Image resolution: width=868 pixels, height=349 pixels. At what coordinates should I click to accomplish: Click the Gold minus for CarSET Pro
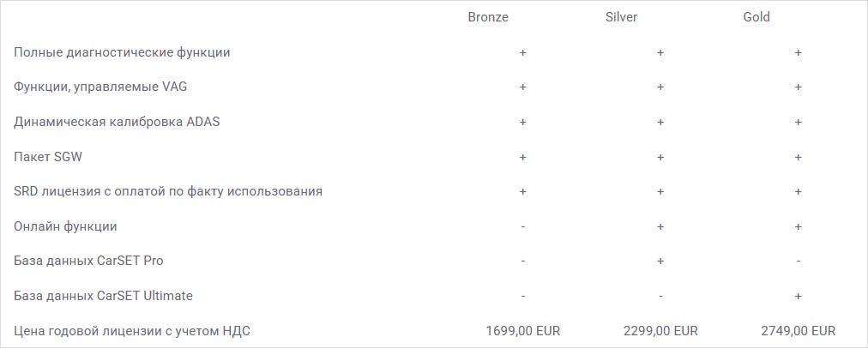[x=798, y=262]
